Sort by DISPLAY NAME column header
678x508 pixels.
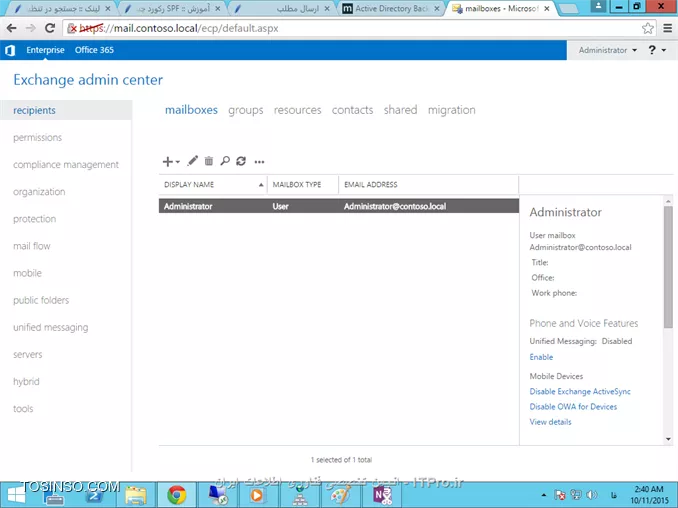(x=213, y=185)
